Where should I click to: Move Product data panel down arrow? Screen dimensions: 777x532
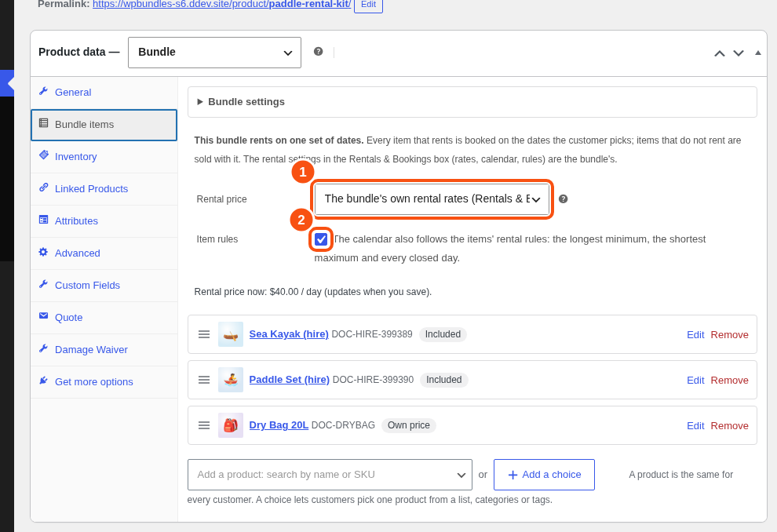point(739,53)
